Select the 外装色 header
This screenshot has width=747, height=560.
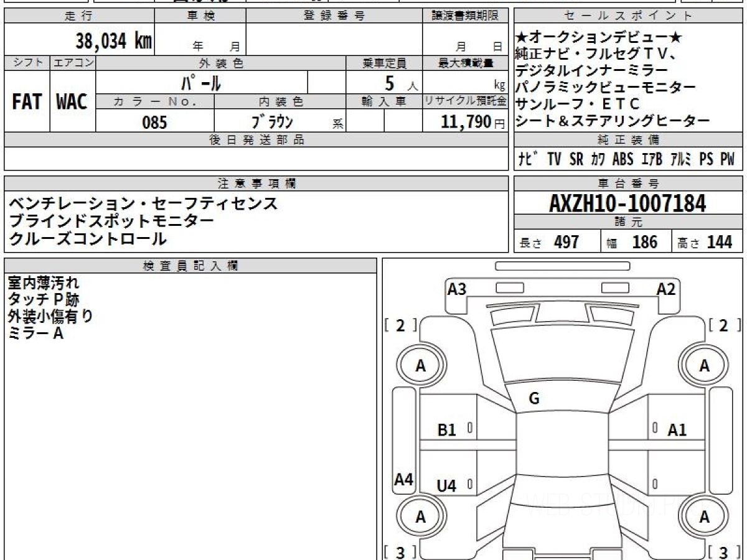pyautogui.click(x=221, y=63)
